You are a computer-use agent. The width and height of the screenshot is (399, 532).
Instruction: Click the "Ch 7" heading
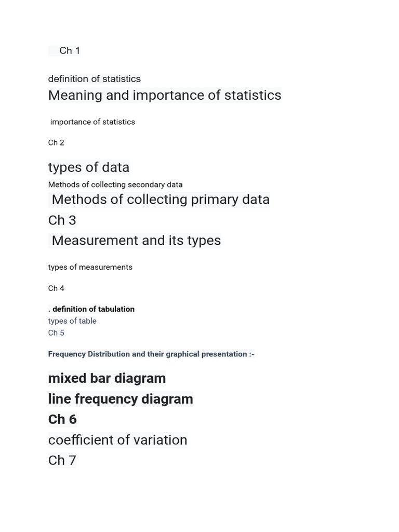(62, 460)
